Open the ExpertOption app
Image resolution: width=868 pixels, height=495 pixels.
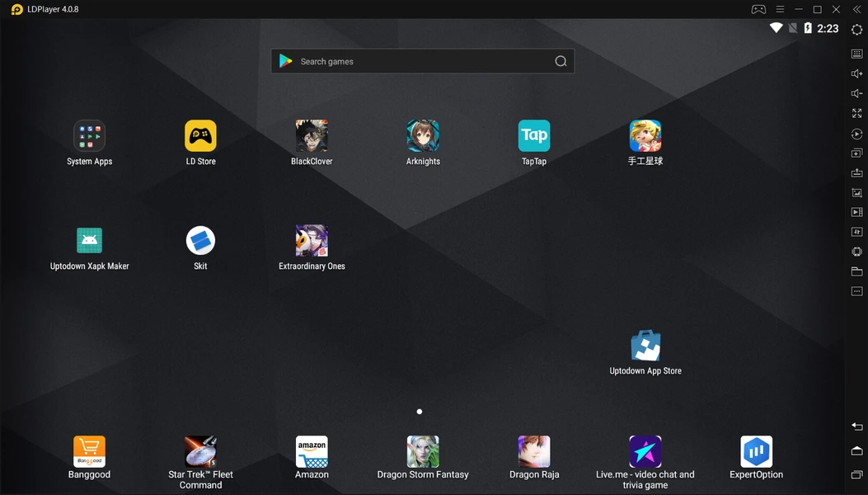point(757,451)
